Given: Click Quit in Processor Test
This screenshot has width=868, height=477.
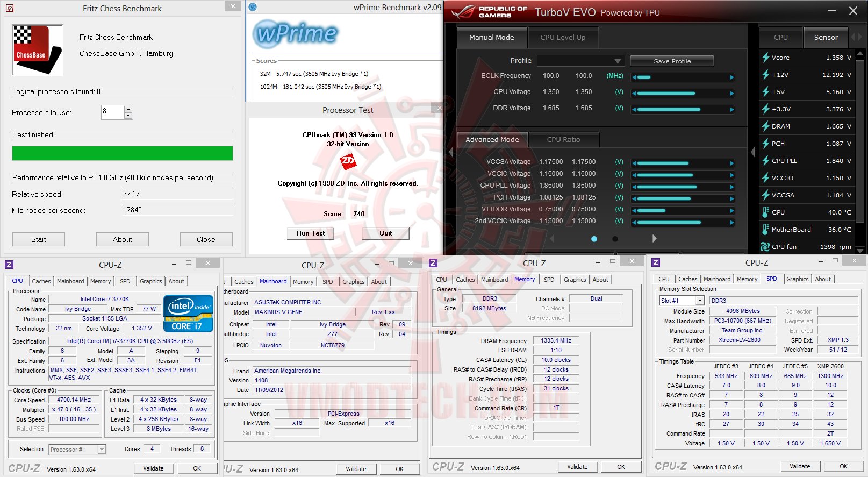Looking at the screenshot, I should [x=386, y=233].
